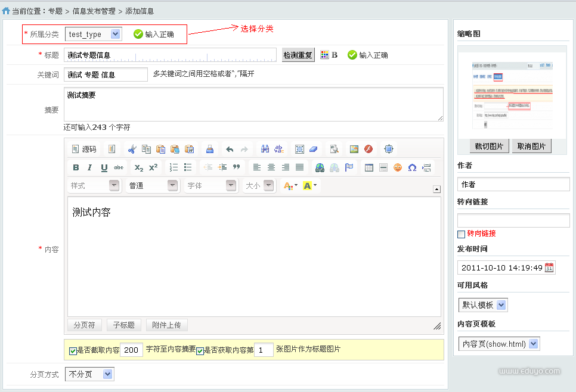Uncheck the 是否截取内容 checkbox
Viewport: 576px width, 392px height.
pos(73,350)
